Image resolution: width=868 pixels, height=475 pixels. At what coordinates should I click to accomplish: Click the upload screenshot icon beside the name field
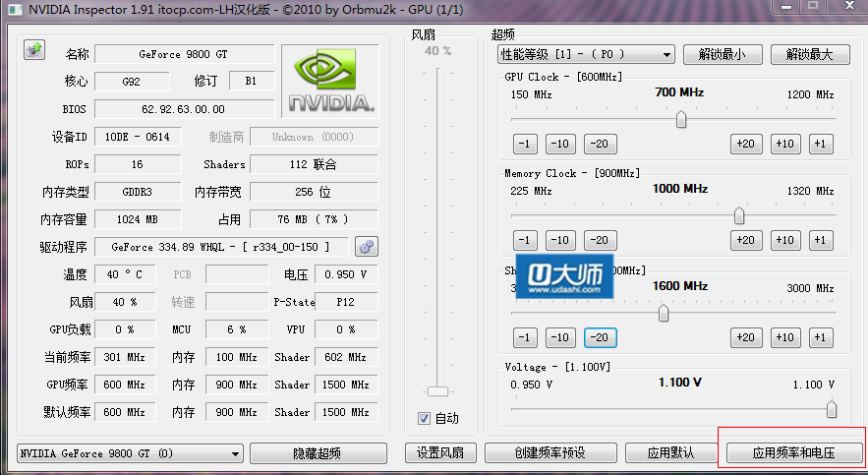[x=34, y=50]
